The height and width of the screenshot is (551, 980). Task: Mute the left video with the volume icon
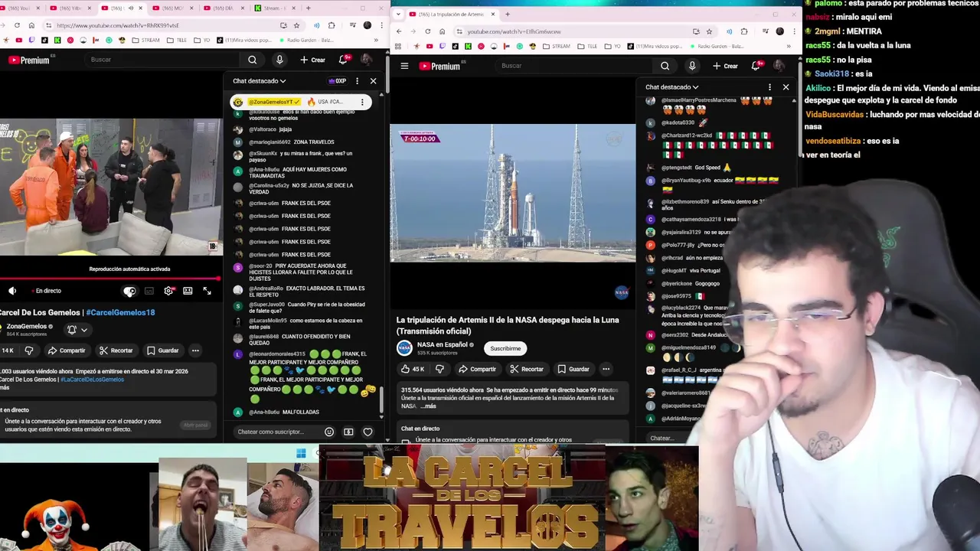pos(12,291)
